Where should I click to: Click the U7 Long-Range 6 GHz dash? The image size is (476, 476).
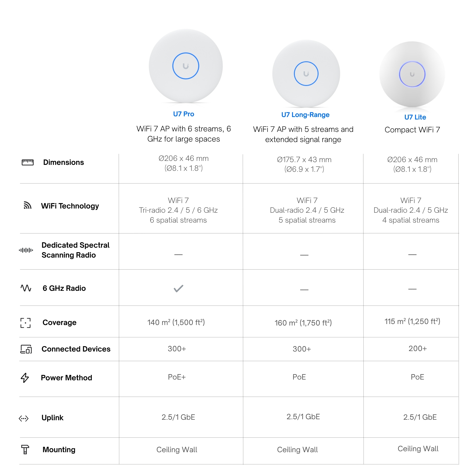click(x=304, y=290)
